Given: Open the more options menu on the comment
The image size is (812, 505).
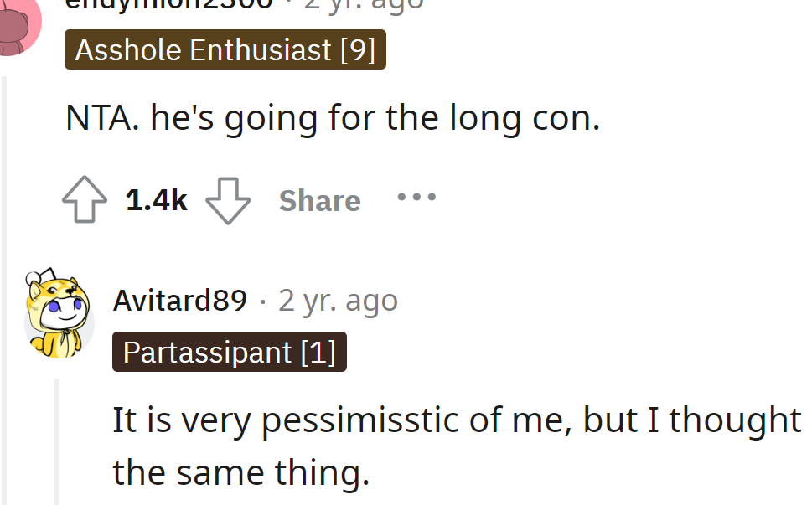Looking at the screenshot, I should pyautogui.click(x=416, y=198).
